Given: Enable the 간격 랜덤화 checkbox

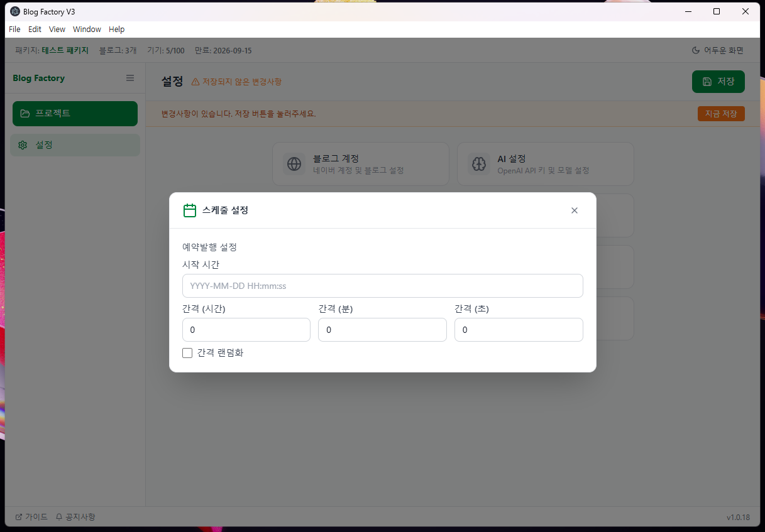Looking at the screenshot, I should point(187,352).
